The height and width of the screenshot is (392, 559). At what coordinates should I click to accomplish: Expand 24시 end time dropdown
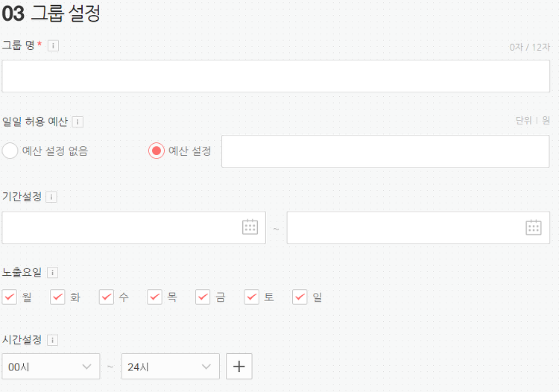pyautogui.click(x=171, y=367)
